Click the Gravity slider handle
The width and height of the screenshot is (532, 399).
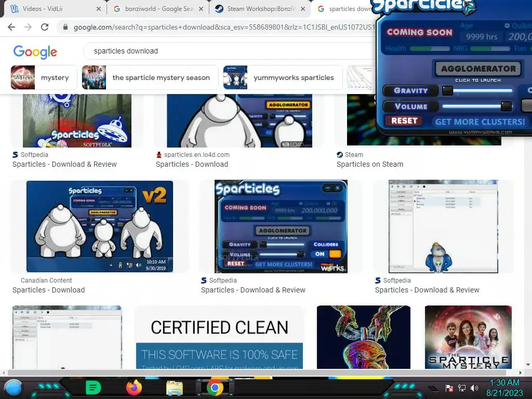pyautogui.click(x=447, y=90)
